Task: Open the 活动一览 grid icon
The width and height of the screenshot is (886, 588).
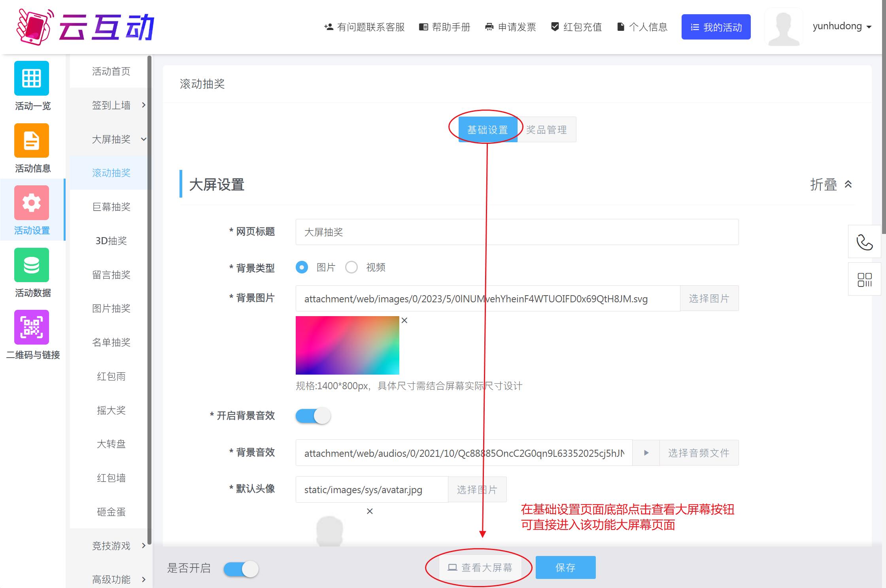Action: click(x=32, y=78)
